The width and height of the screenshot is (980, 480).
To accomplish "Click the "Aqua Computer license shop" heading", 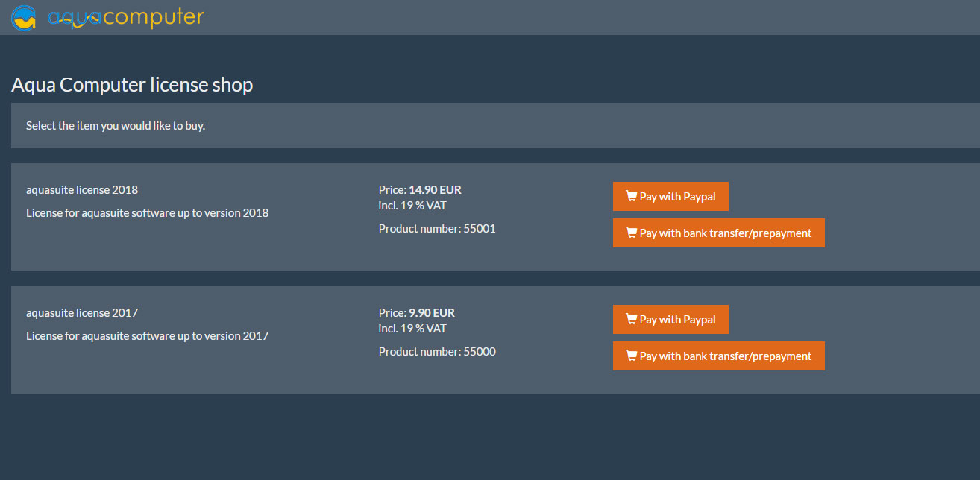I will [x=132, y=85].
